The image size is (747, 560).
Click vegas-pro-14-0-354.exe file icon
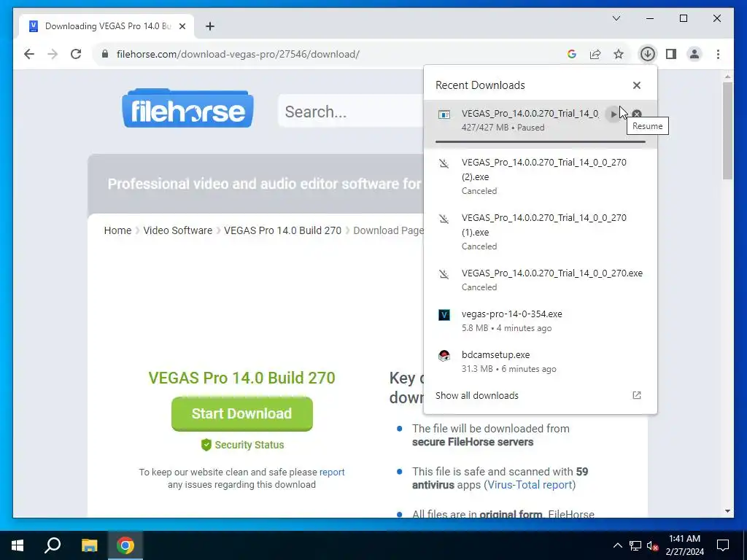[444, 315]
